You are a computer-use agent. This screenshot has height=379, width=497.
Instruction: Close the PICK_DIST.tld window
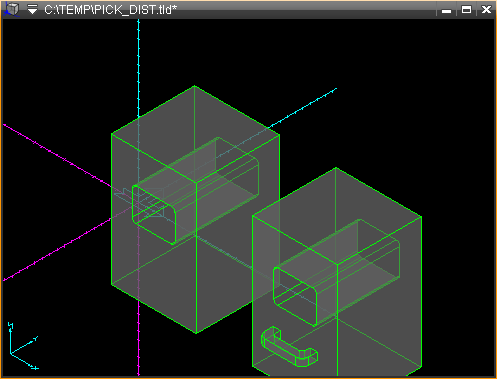486,10
